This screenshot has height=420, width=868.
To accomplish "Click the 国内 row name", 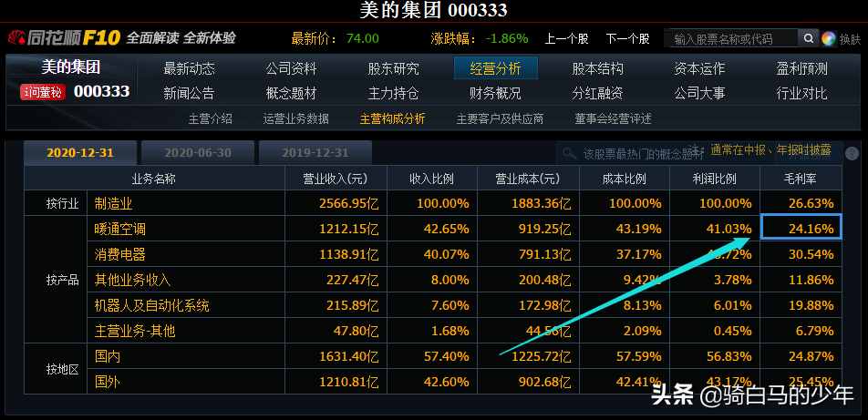I will [x=108, y=356].
